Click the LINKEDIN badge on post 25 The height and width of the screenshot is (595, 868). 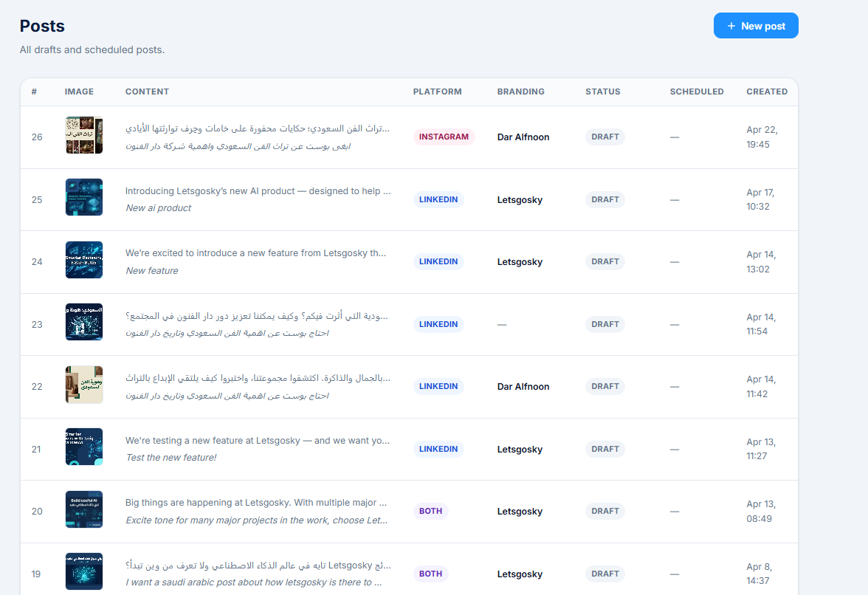pos(438,199)
